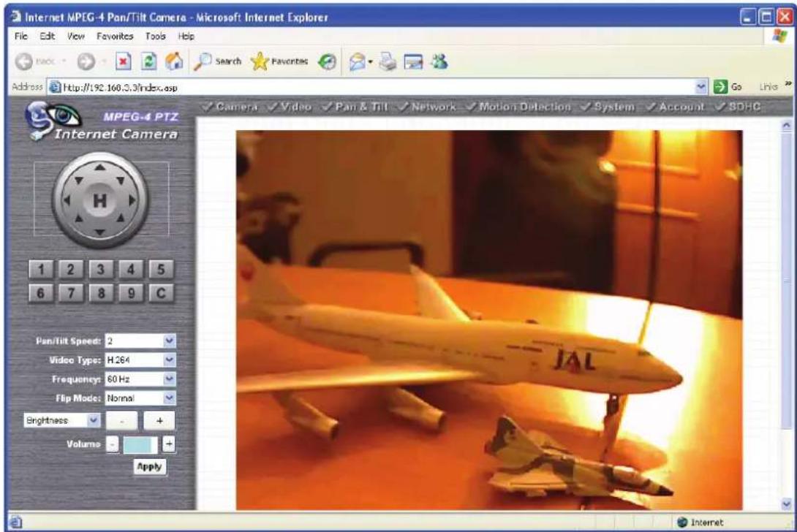This screenshot has height=532, width=797.
Task: Move camera diagonally down-right
Action: (121, 218)
